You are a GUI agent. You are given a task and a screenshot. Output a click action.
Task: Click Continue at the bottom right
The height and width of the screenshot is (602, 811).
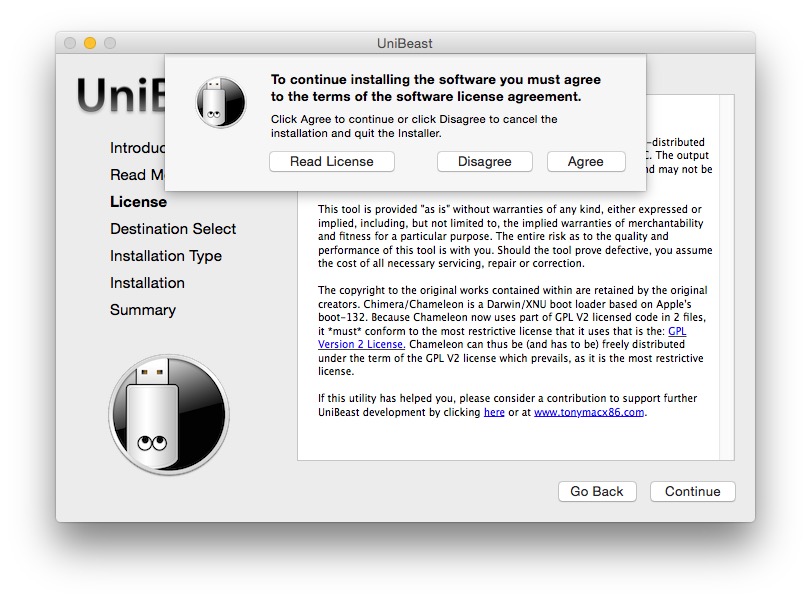pos(692,491)
